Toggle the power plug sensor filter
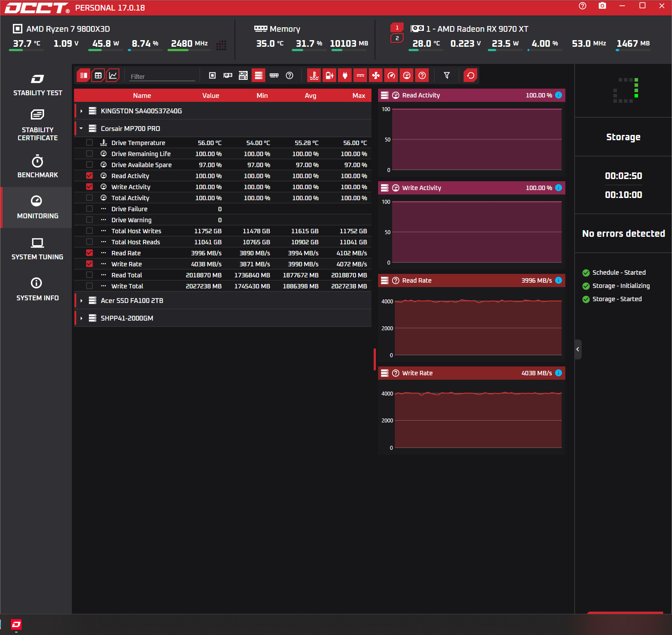This screenshot has width=672, height=635. (345, 75)
